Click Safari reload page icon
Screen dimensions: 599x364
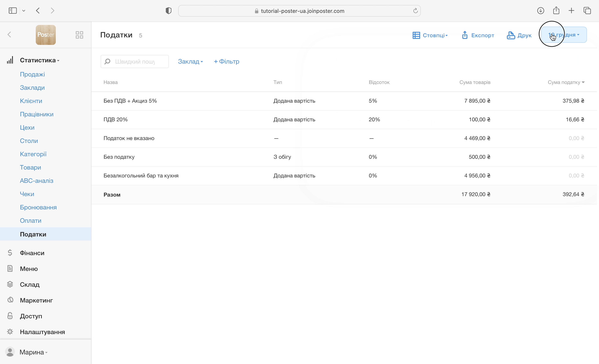415,11
